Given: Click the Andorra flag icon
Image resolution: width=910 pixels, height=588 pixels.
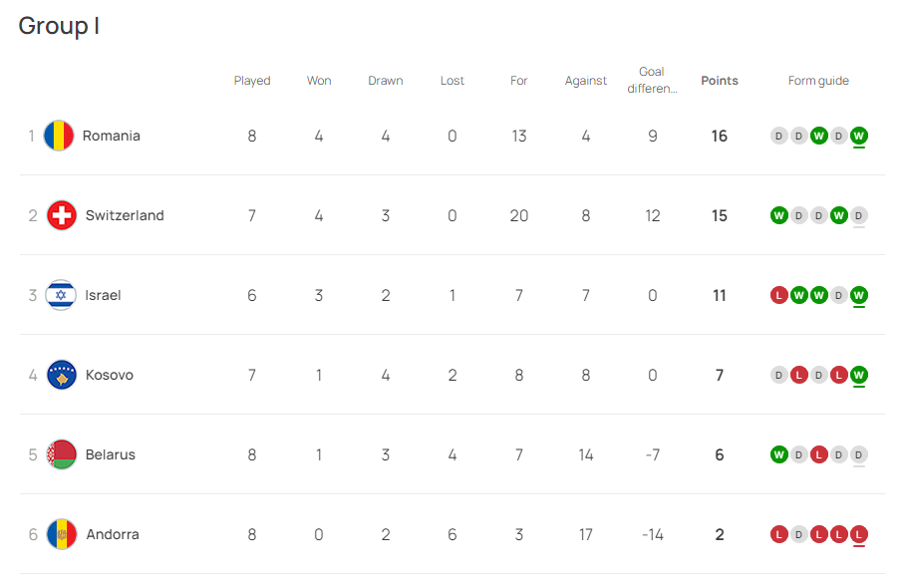Looking at the screenshot, I should pyautogui.click(x=62, y=534).
